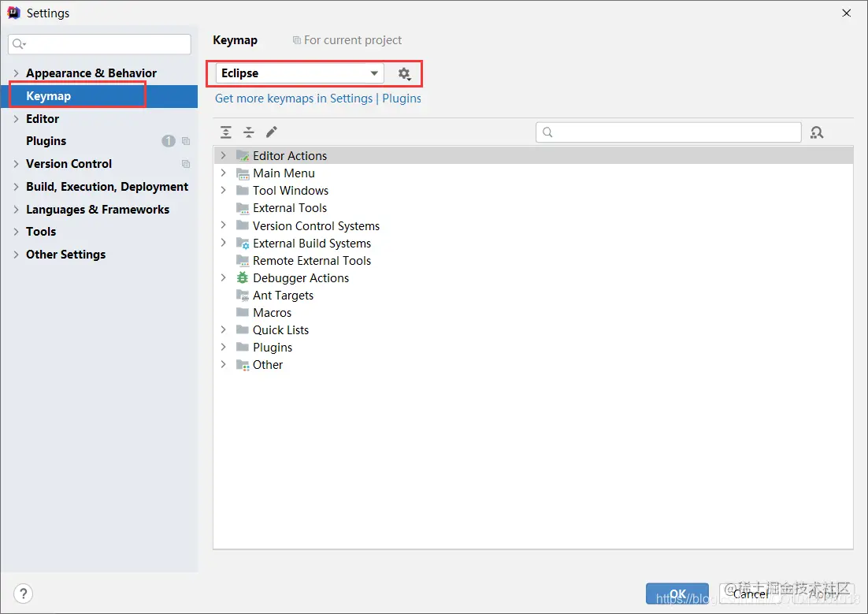
Task: Expand the Other keymap tree node
Action: [x=223, y=365]
